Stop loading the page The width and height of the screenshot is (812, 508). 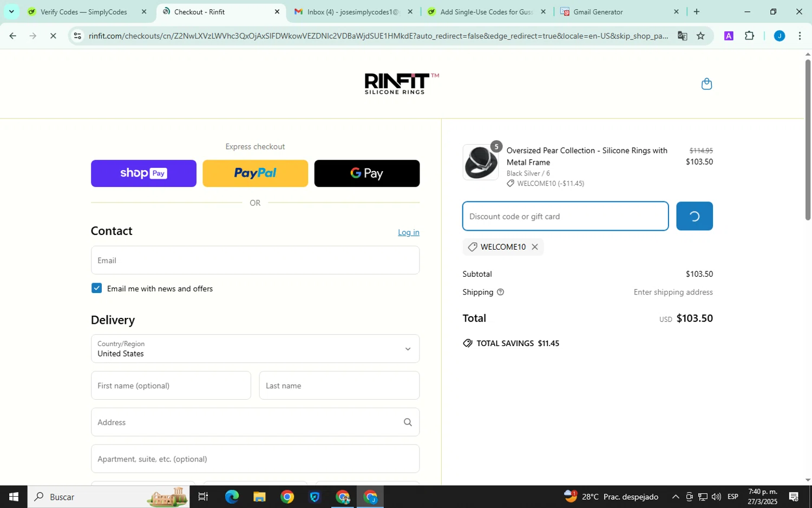point(53,36)
